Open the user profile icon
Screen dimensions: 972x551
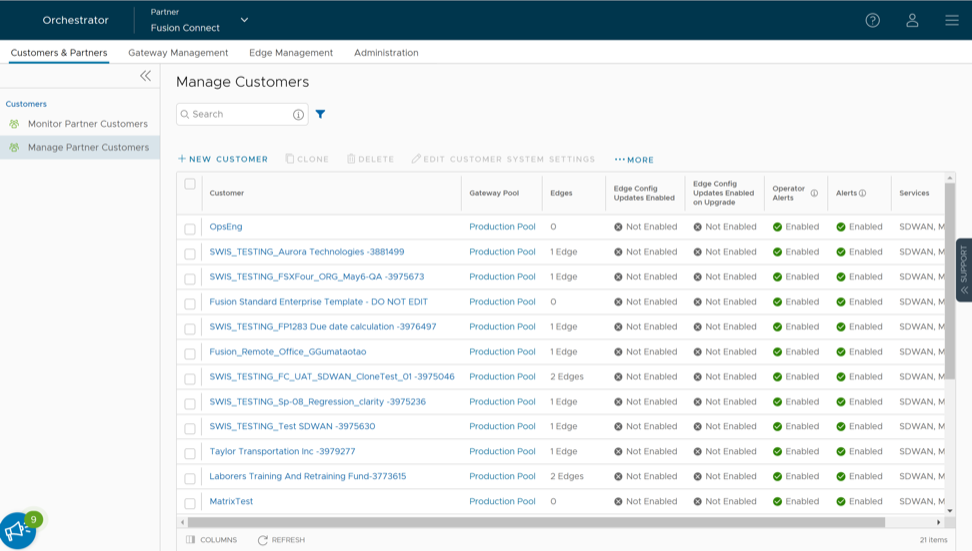912,20
